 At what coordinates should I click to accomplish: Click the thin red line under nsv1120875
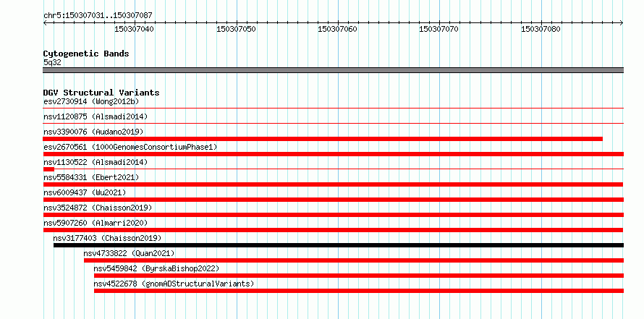333,123
